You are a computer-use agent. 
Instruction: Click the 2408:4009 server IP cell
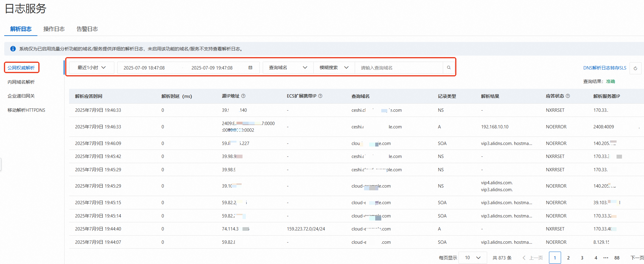coord(604,127)
